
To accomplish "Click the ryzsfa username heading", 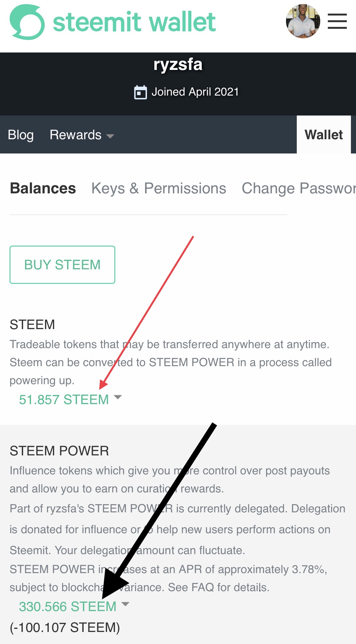I will pos(178,65).
